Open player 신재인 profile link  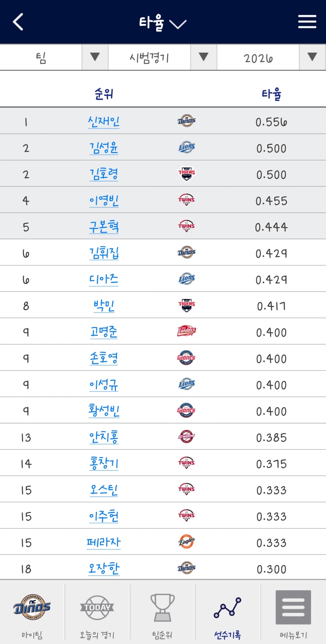pos(104,121)
